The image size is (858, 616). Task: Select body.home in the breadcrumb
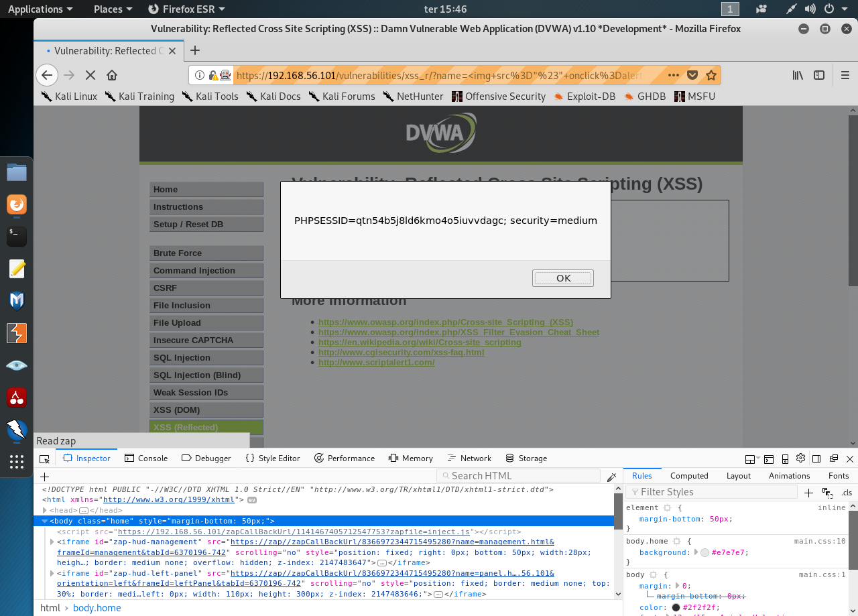[97, 608]
